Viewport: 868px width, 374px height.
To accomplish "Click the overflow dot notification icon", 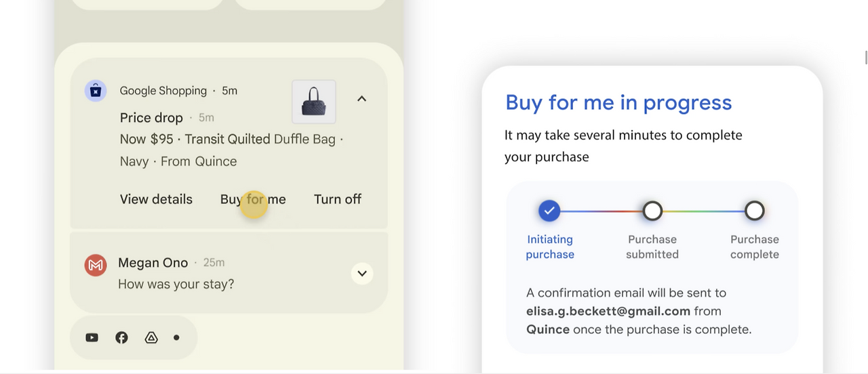I will tap(176, 337).
